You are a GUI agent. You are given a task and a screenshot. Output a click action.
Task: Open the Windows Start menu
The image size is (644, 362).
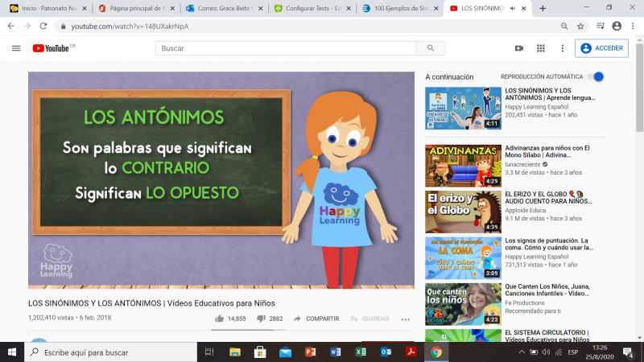(12, 352)
